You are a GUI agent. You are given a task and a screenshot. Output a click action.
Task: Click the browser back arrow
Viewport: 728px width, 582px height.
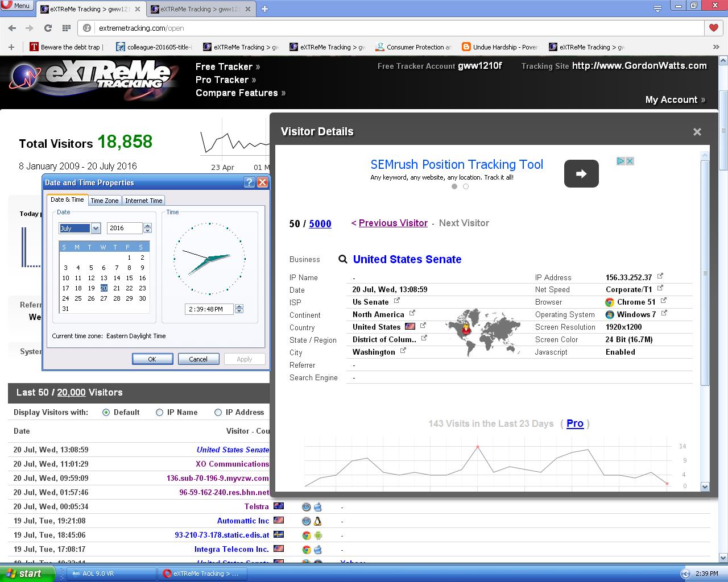(x=13, y=28)
